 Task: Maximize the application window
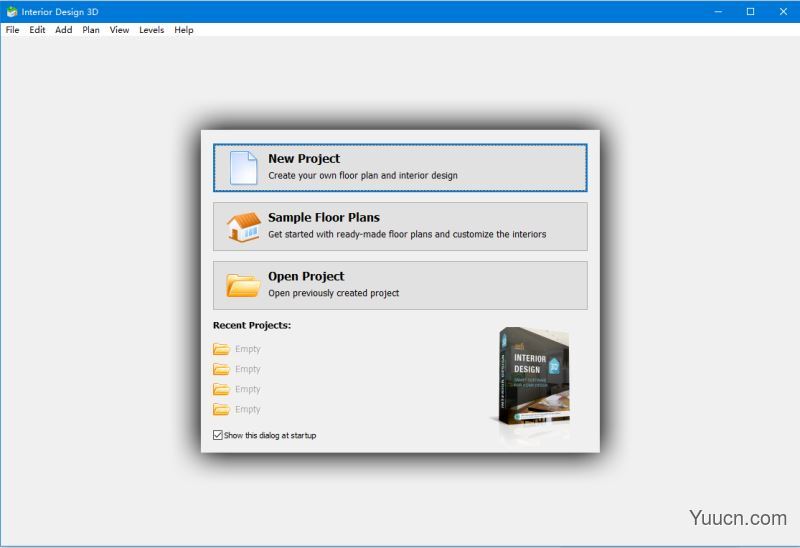tap(750, 11)
